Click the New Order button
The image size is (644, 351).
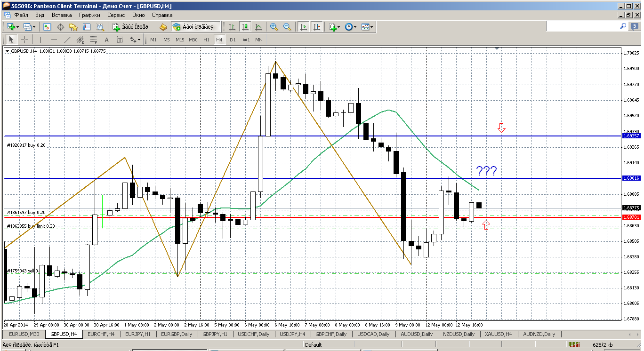tap(130, 27)
